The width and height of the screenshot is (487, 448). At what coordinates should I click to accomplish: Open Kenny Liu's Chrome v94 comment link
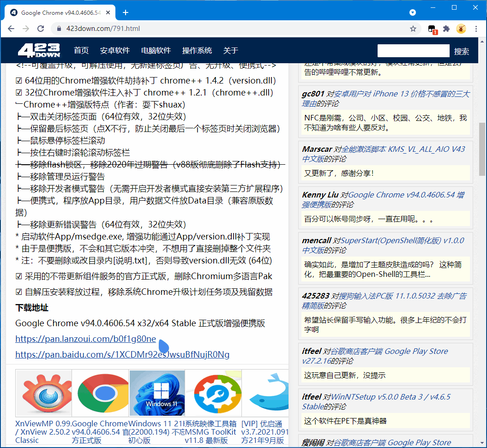click(x=383, y=200)
